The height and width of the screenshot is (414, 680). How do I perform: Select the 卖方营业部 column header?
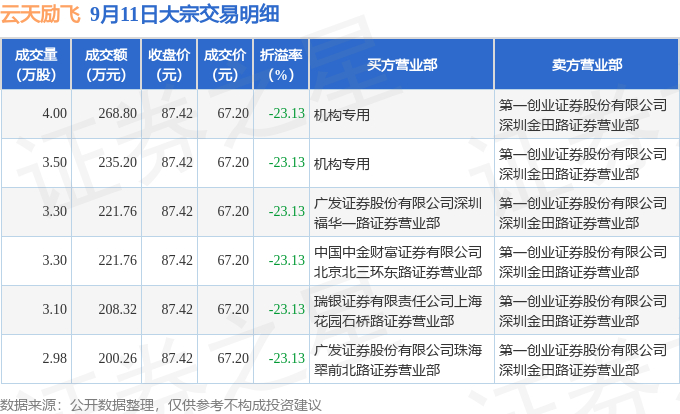(587, 65)
